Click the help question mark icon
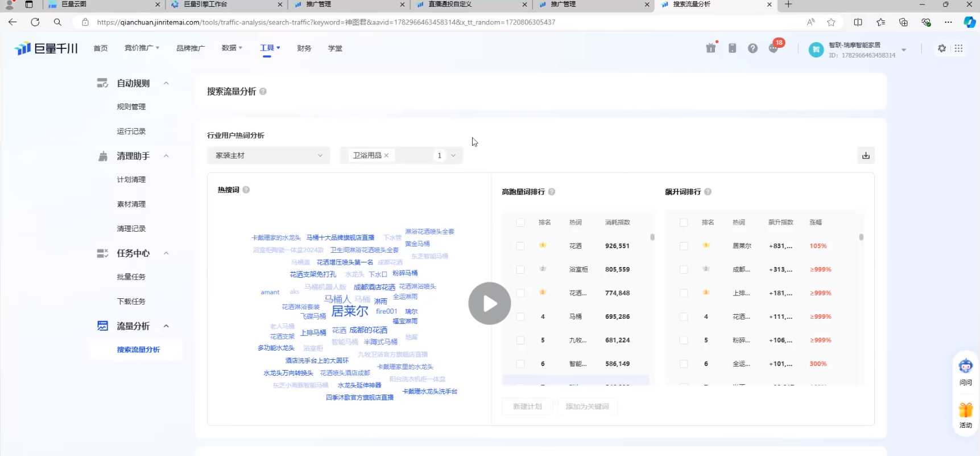The height and width of the screenshot is (456, 980). (x=752, y=48)
